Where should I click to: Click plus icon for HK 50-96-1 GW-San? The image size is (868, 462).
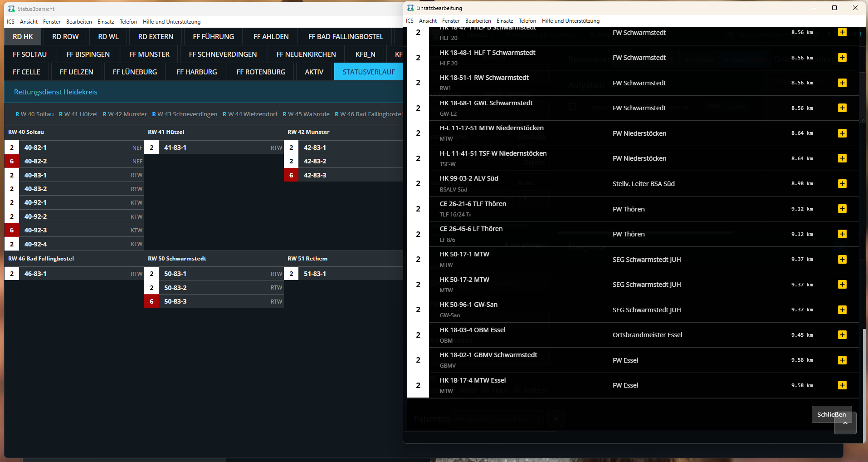(842, 310)
